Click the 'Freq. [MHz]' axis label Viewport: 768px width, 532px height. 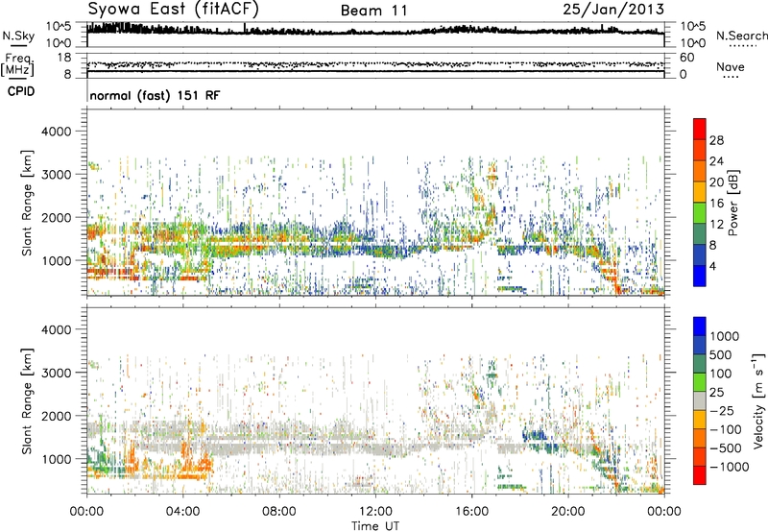point(17,65)
